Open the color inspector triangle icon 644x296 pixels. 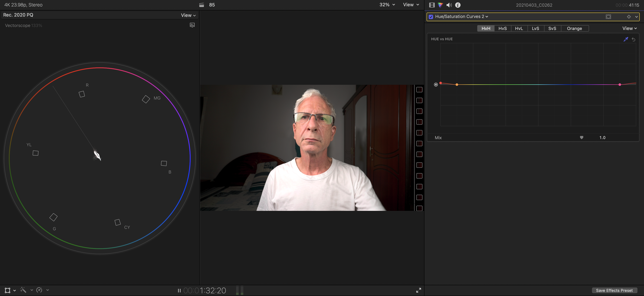pos(440,5)
